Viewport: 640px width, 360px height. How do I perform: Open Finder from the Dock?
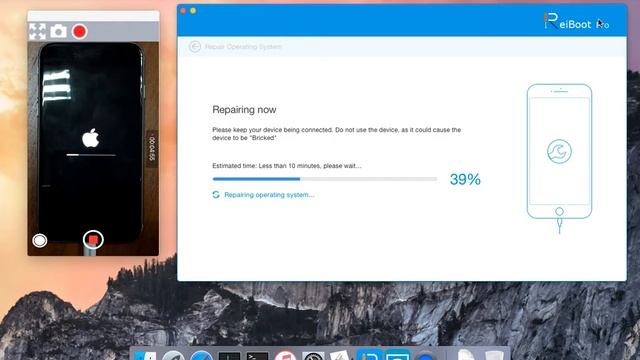(x=145, y=356)
